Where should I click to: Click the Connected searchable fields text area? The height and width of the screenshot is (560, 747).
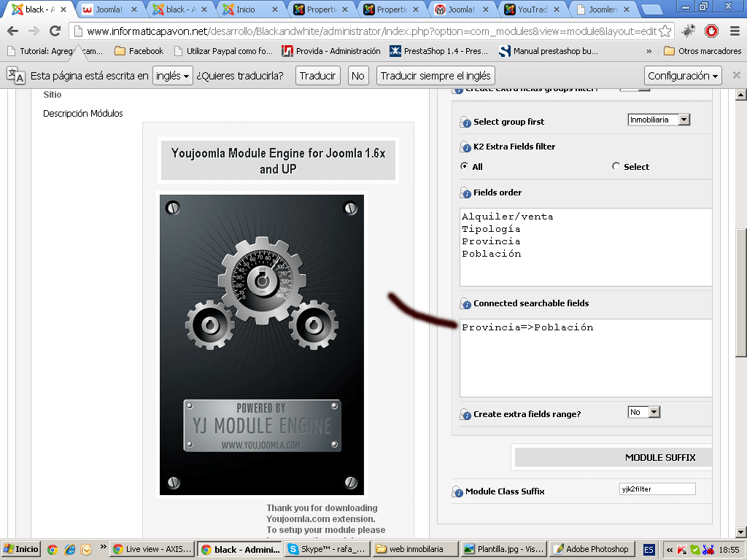(586, 358)
